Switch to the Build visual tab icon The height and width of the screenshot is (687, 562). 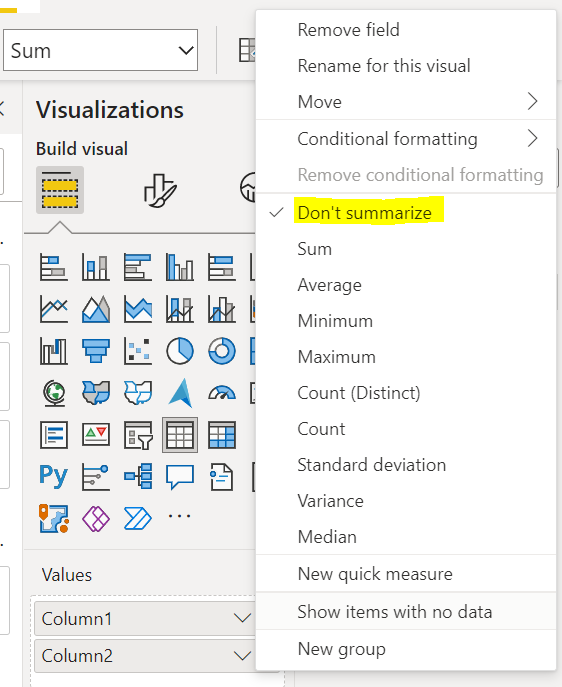click(x=60, y=190)
